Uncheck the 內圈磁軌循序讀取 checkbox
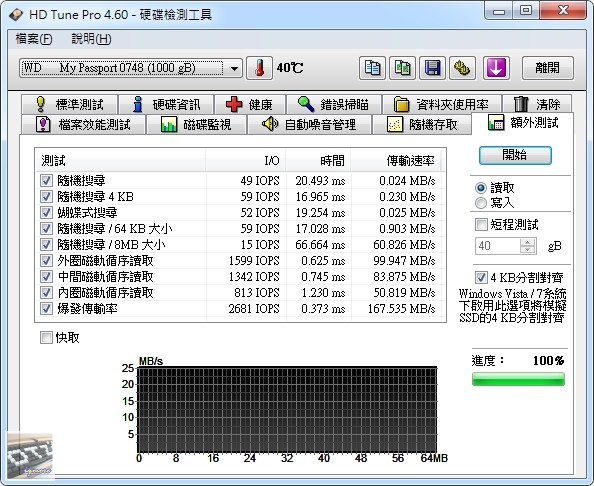This screenshot has height=486, width=594. 46,292
